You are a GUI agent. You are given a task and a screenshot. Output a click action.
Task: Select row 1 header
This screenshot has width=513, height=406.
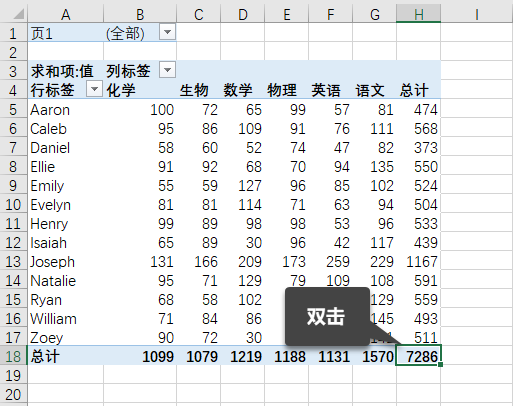click(x=13, y=33)
